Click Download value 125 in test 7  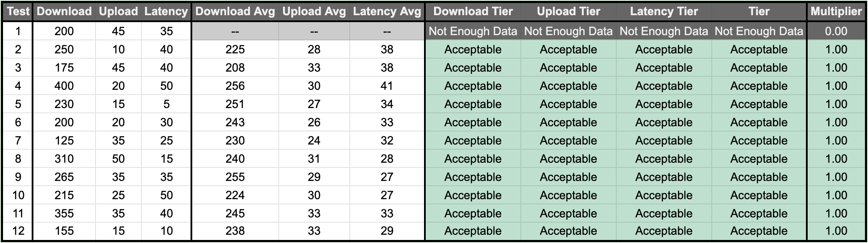pos(64,141)
